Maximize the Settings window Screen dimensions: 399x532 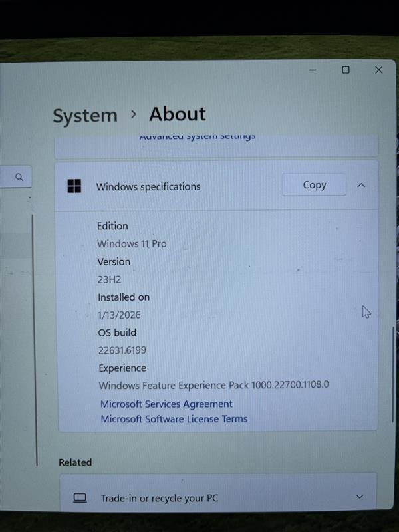click(x=346, y=70)
